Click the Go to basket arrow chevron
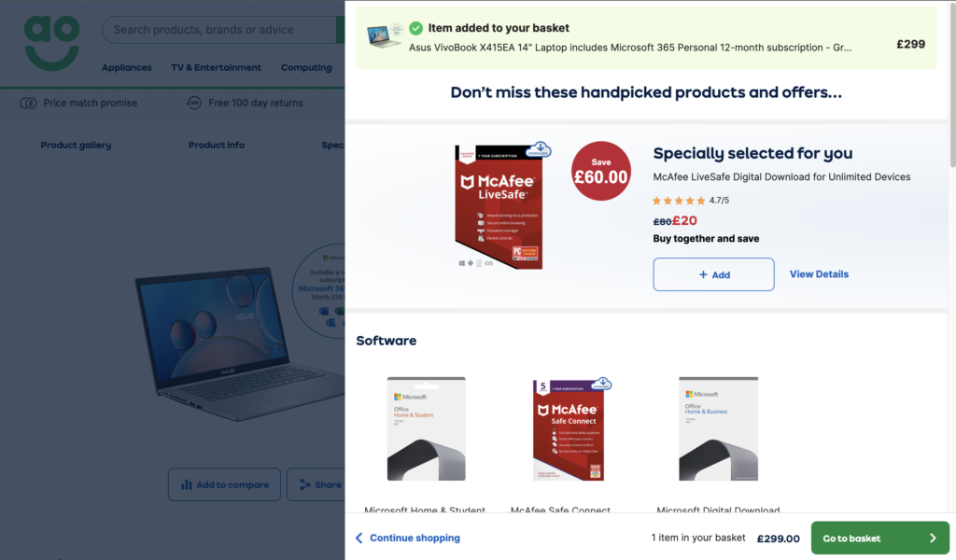 coord(933,538)
